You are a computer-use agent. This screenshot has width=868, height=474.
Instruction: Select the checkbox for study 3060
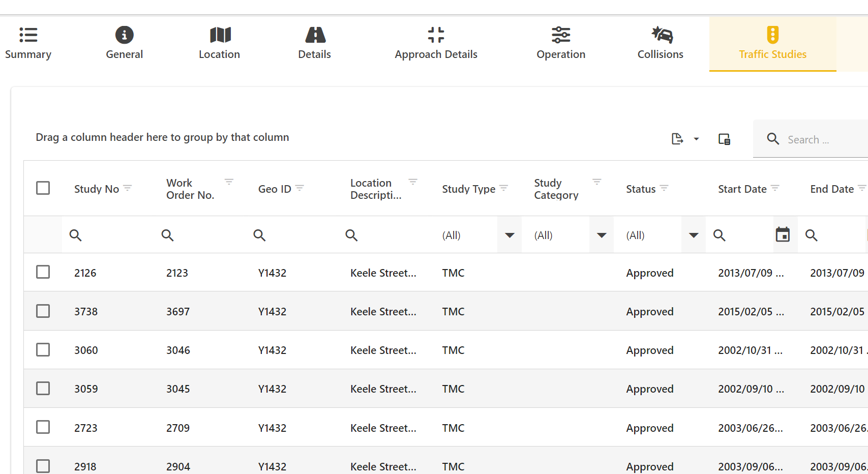43,350
